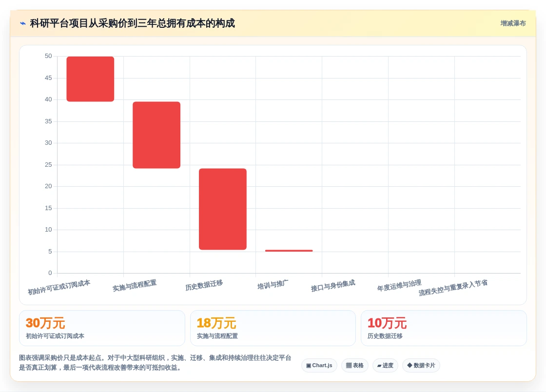Click the 数据卡片 chip
546x392 pixels.
pos(421,365)
